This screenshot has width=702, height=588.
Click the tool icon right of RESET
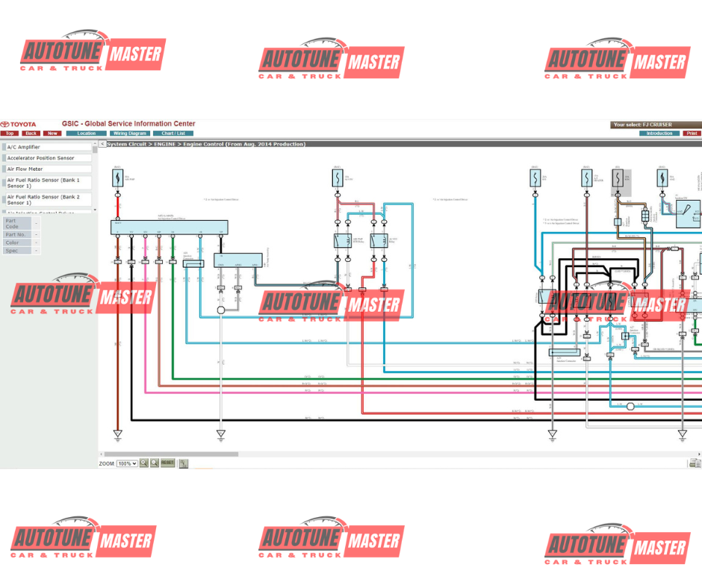184,463
